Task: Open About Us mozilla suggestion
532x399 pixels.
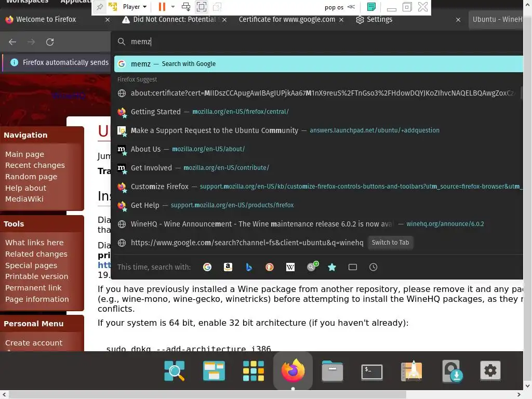Action: 318,149
